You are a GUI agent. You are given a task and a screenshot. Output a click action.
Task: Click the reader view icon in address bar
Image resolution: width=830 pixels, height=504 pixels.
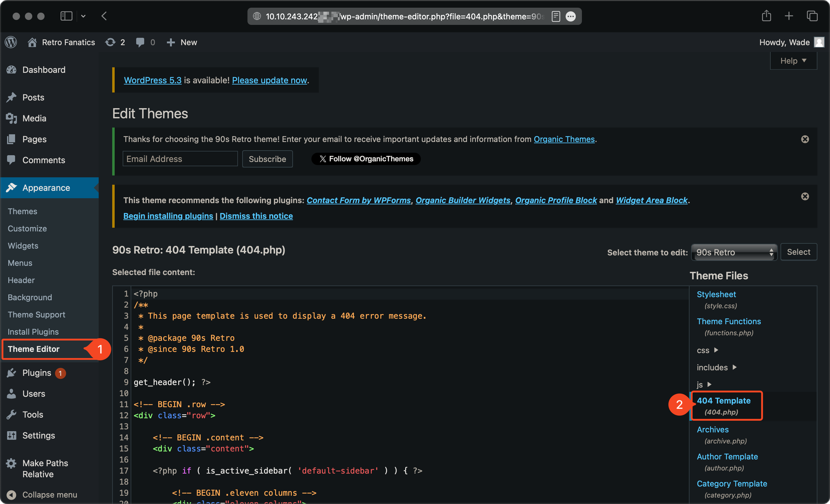pyautogui.click(x=556, y=16)
